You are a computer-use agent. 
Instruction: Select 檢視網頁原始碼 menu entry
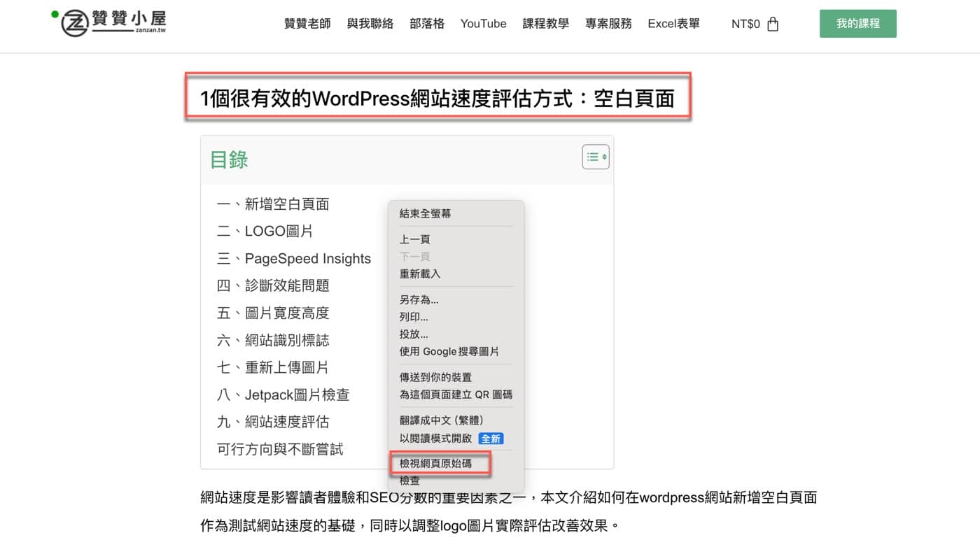point(456,463)
